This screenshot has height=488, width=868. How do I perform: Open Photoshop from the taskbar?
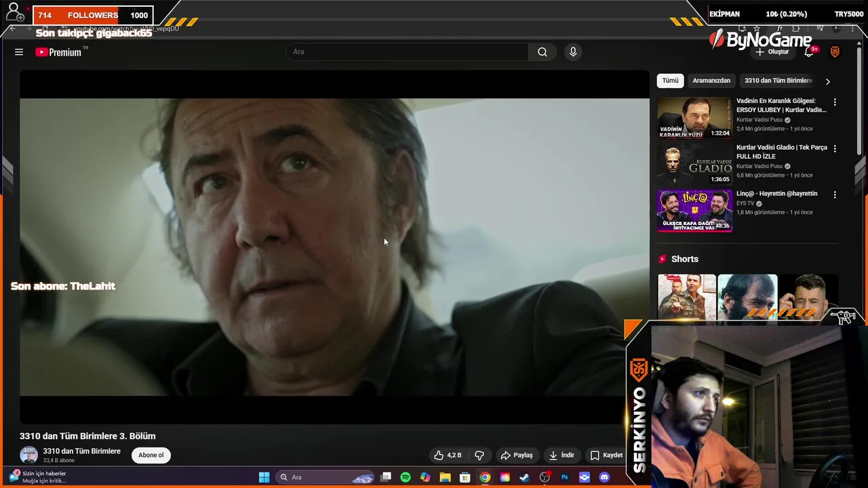[x=564, y=477]
